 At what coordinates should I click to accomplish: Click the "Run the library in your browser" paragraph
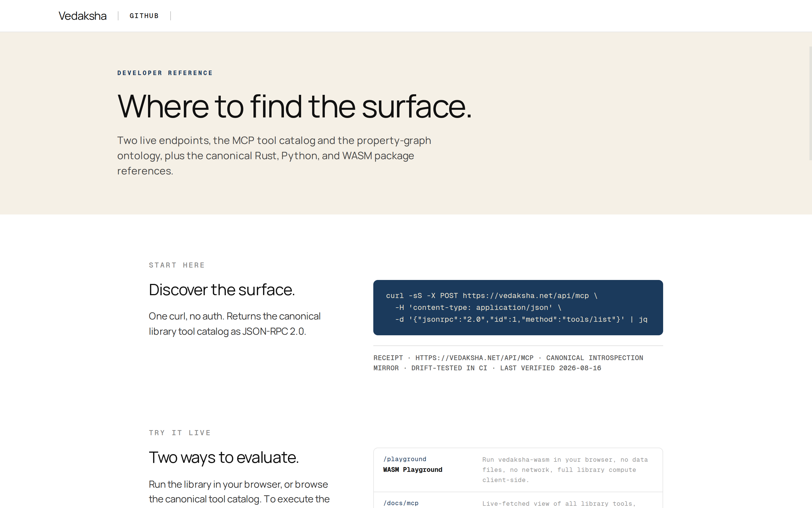tap(239, 492)
